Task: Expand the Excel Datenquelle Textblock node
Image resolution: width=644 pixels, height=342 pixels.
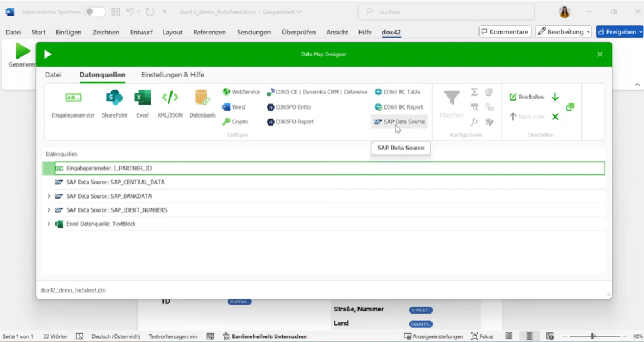Action: pos(49,224)
